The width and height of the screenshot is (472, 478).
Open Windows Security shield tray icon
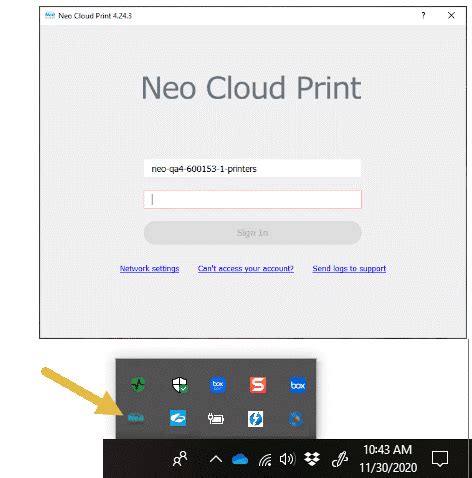(x=179, y=385)
